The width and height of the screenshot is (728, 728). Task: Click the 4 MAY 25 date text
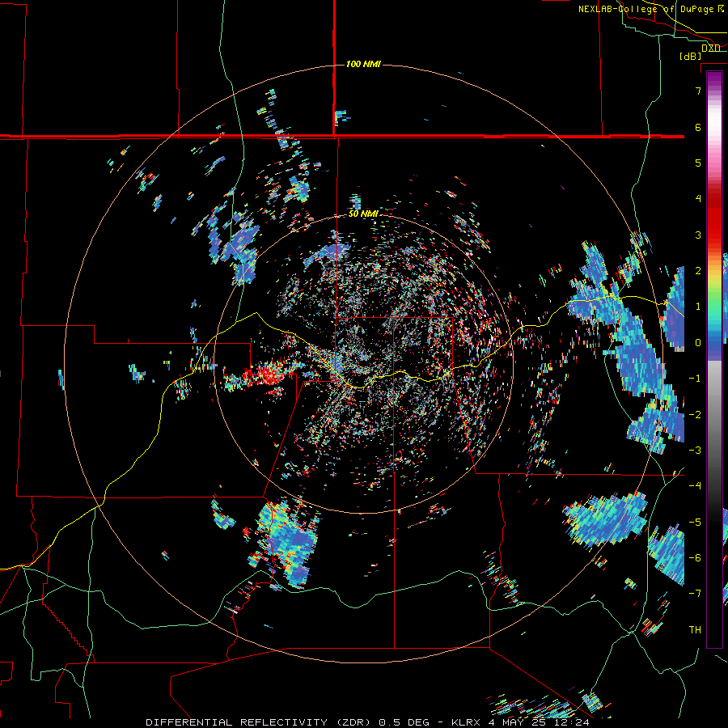[x=517, y=722]
